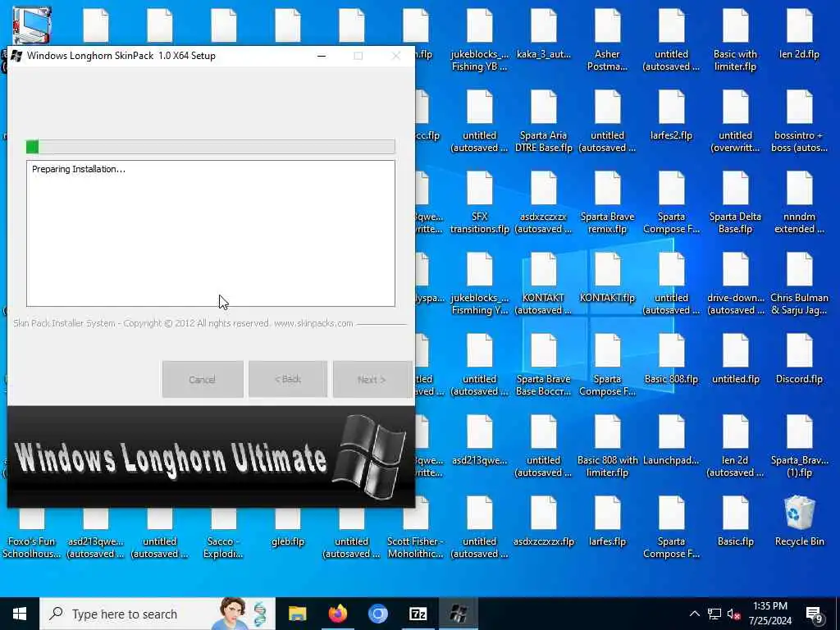Screen dimensions: 840x630
Task: Click the www.skinpacks.com copyright text
Action: click(x=313, y=323)
